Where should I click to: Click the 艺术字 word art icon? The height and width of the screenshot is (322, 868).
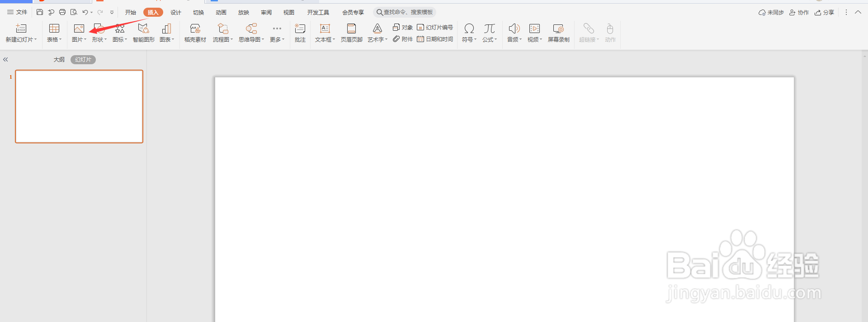(377, 28)
